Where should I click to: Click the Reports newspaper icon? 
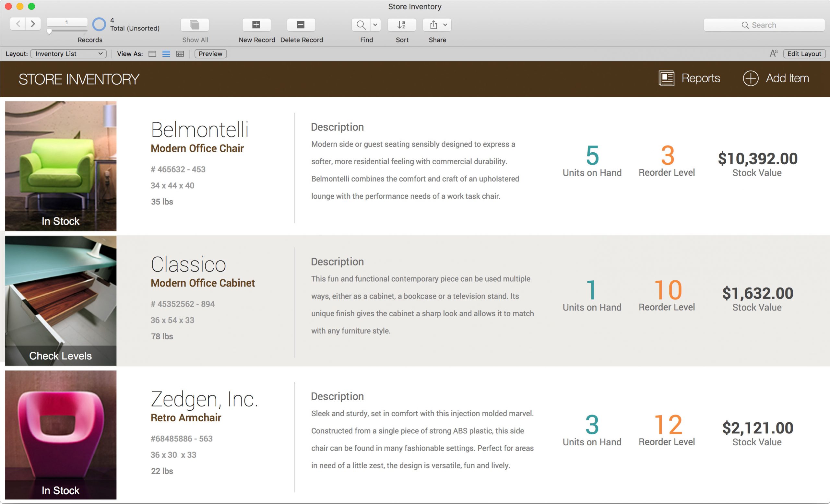click(666, 78)
